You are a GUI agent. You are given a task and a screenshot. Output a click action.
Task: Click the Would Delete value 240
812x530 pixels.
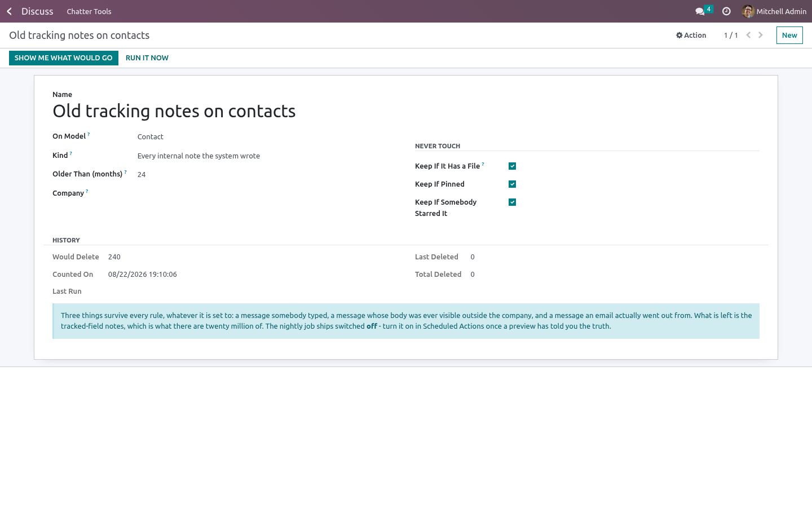pyautogui.click(x=114, y=257)
